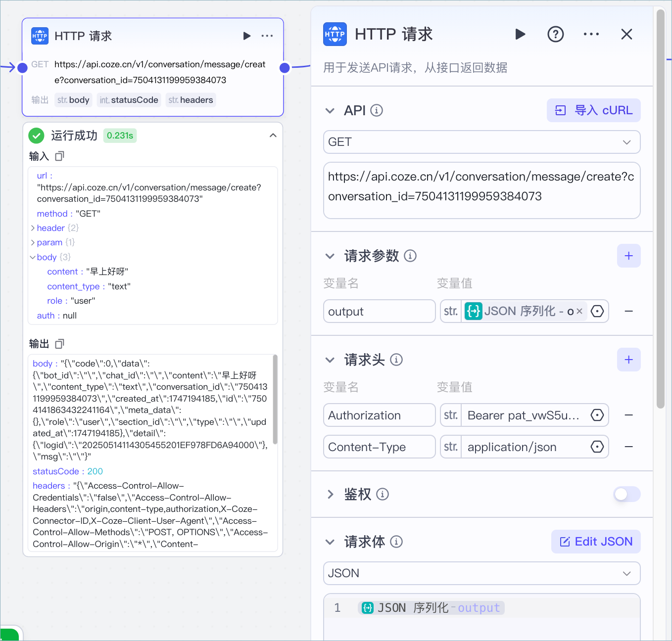The image size is (672, 641).
Task: Expand the param tree item in 输入
Action: [x=32, y=242]
